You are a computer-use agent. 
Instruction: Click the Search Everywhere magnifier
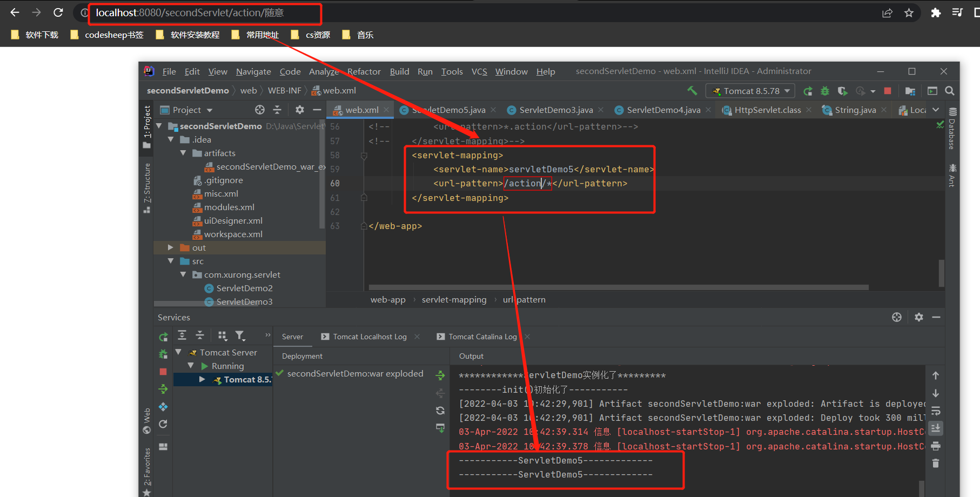coord(950,91)
